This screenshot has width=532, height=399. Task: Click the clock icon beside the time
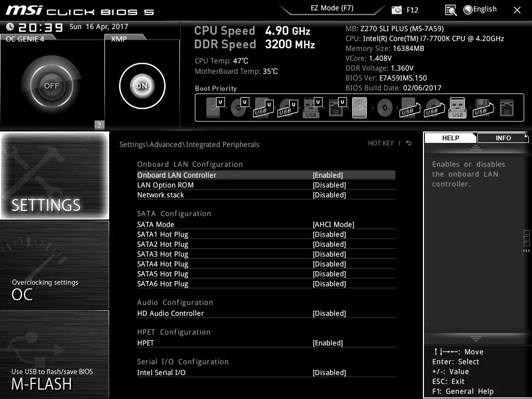pyautogui.click(x=10, y=26)
